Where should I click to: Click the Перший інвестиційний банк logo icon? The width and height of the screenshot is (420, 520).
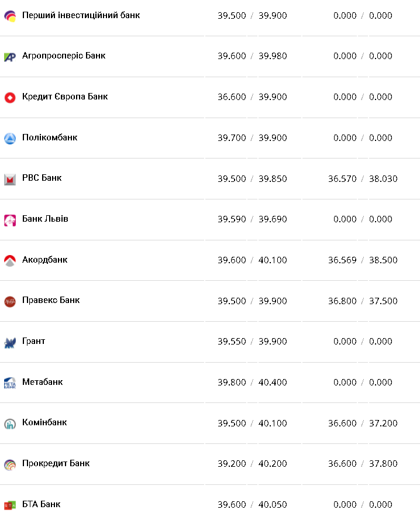9,16
